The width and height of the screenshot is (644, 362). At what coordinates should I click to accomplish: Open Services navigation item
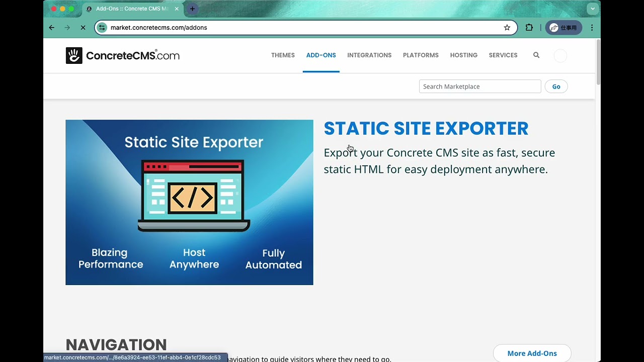pyautogui.click(x=503, y=55)
